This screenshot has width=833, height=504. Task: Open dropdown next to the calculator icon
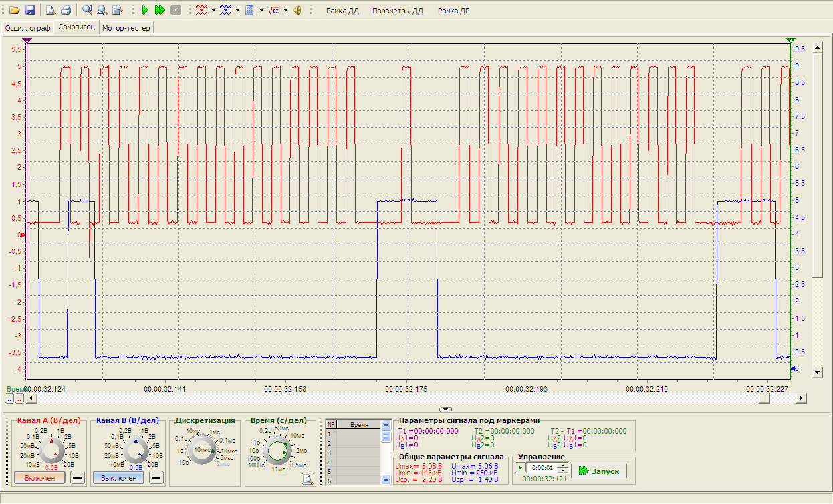[261, 11]
